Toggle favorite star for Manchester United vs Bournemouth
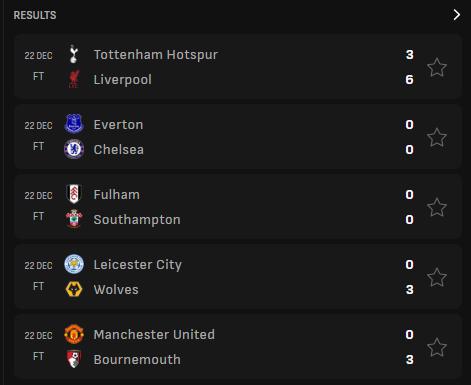The height and width of the screenshot is (385, 471). [437, 347]
